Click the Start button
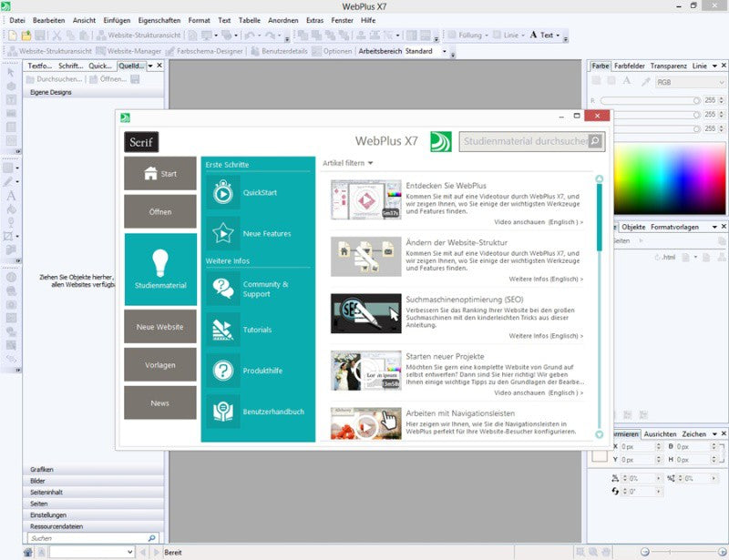This screenshot has height=560, width=729. 160,173
